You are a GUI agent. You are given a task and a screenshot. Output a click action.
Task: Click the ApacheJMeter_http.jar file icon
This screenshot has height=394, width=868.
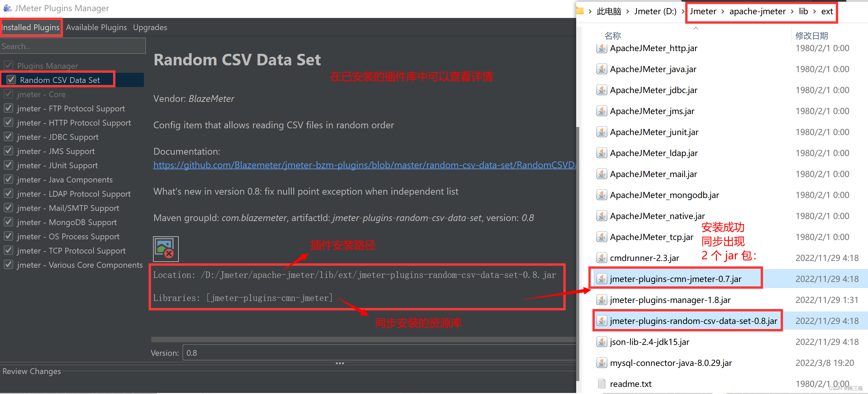[x=602, y=48]
